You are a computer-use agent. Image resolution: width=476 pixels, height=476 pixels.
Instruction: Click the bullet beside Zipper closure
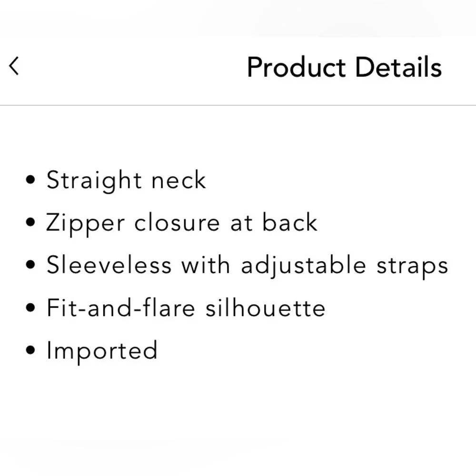pos(30,222)
